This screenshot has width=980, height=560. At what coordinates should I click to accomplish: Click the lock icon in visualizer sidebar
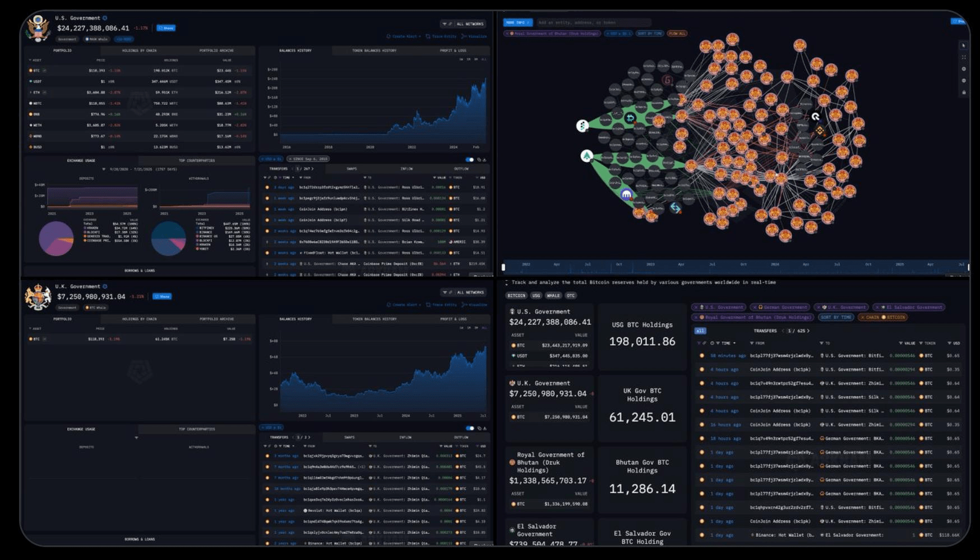pos(964,93)
